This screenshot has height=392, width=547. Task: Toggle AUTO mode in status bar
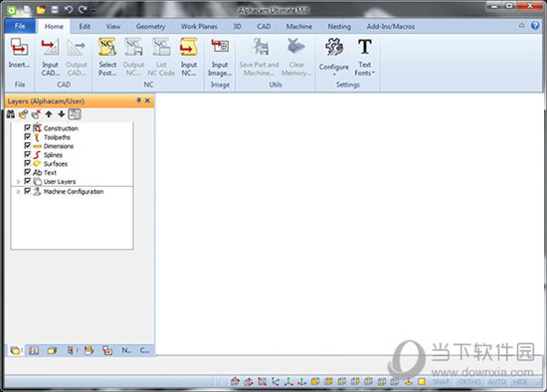[x=497, y=382]
